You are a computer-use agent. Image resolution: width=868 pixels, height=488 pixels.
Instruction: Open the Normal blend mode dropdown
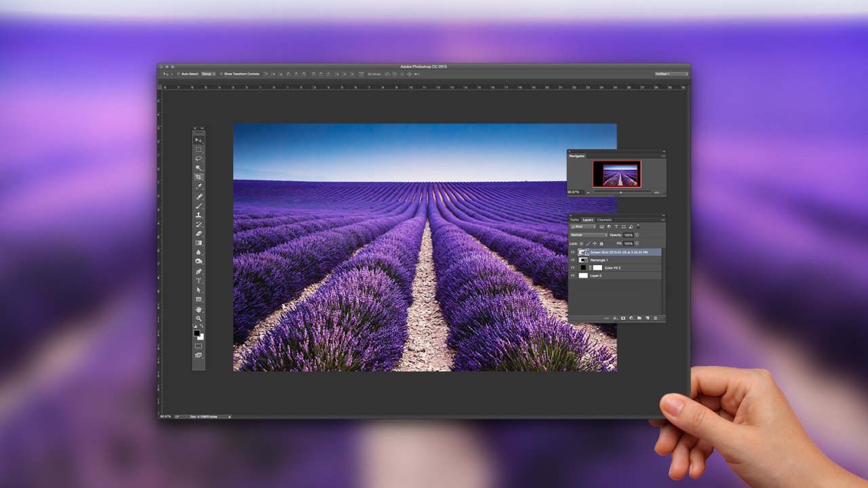[x=589, y=235]
